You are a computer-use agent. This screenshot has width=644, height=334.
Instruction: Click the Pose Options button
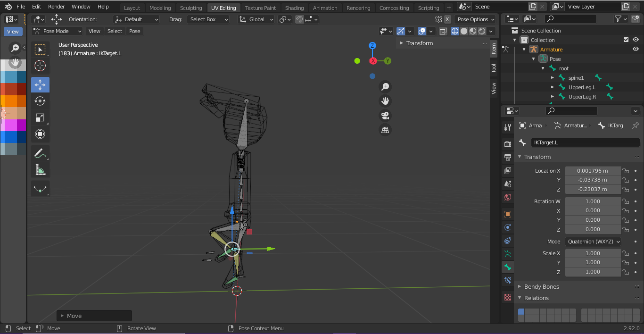[476, 19]
